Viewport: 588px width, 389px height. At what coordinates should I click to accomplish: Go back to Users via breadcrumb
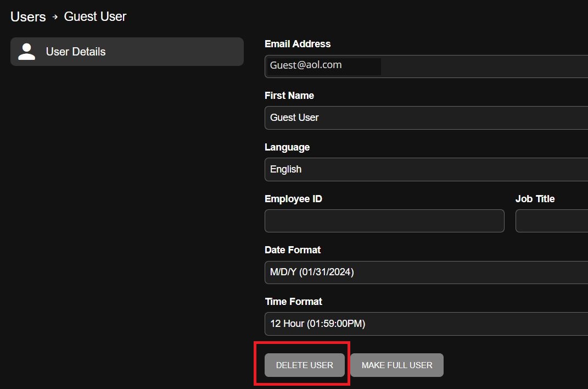point(28,16)
